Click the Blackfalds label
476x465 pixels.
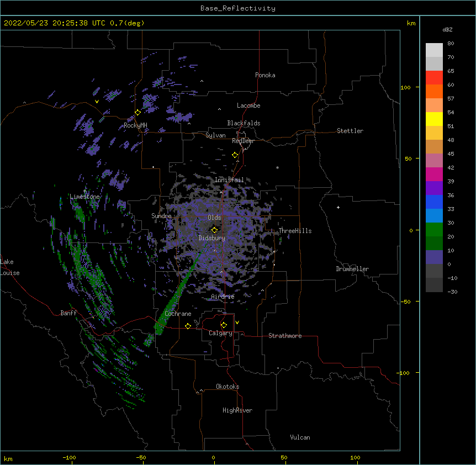244,123
